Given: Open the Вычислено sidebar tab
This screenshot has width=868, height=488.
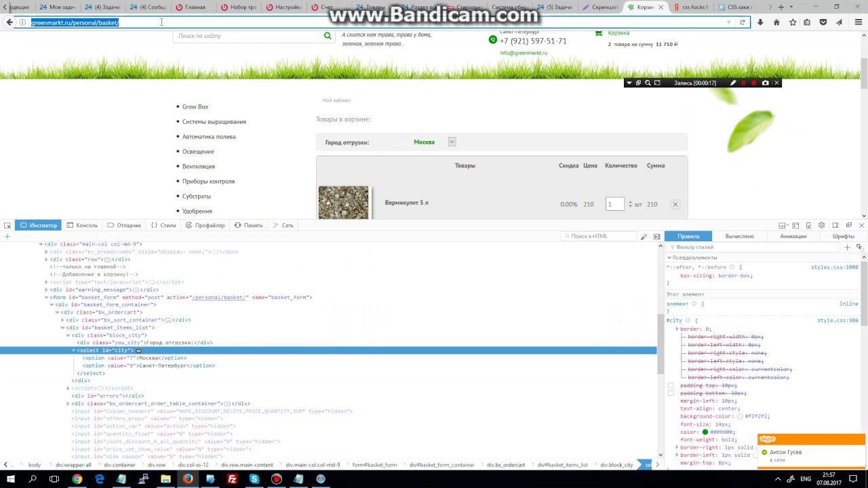Looking at the screenshot, I should [x=739, y=237].
